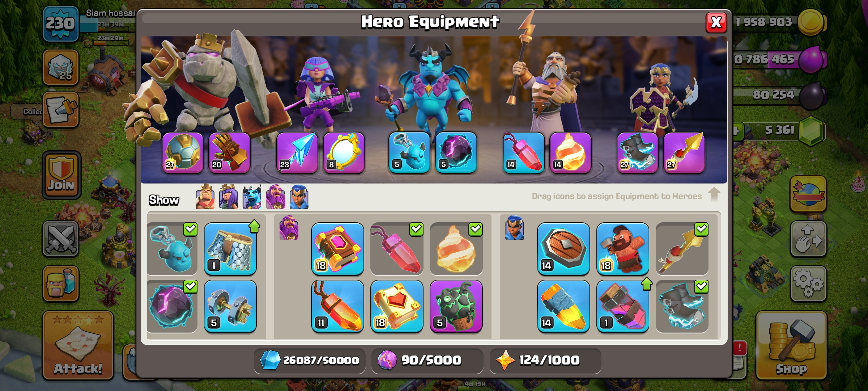Show Minion Prince equipment filter
This screenshot has height=391, width=868.
252,197
